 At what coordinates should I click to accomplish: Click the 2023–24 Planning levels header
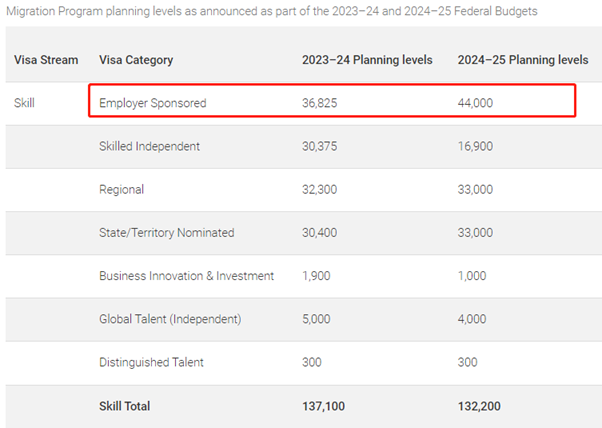367,60
